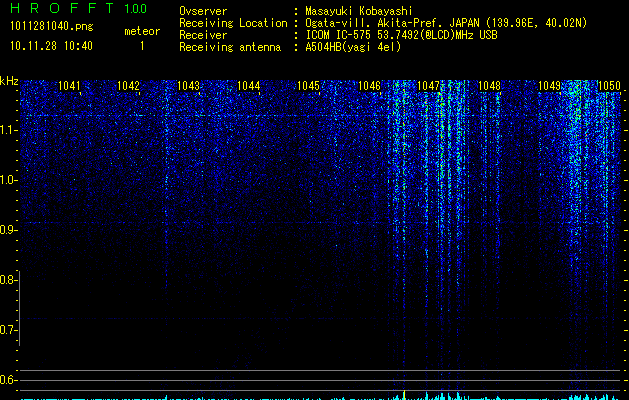Viewport: 629px width, 400px height.
Task: Click the Receiving Location label
Action: pyautogui.click(x=233, y=23)
